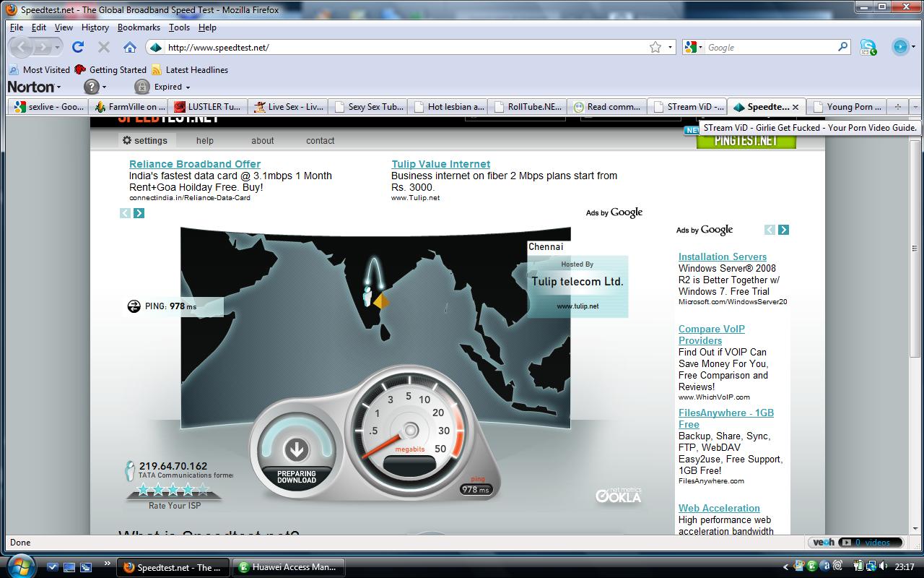924x578 pixels.
Task: Open the Tools menu
Action: [x=179, y=27]
